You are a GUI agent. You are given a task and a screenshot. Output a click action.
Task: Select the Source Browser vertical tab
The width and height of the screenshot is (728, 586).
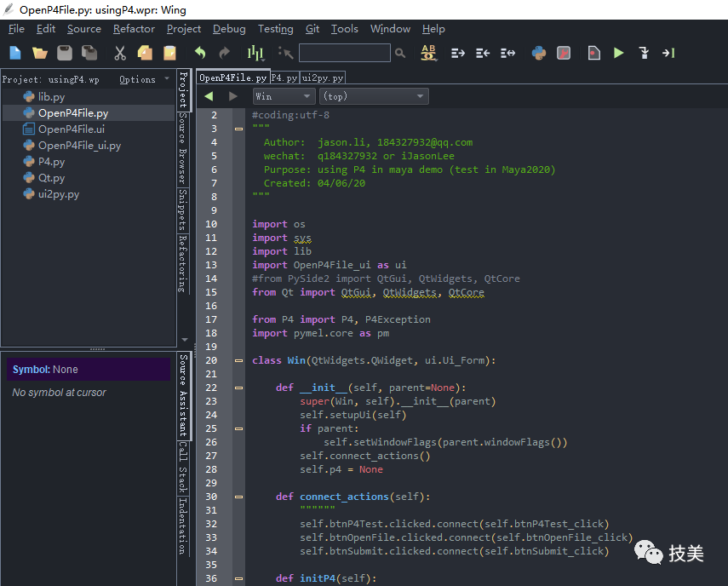(x=182, y=149)
